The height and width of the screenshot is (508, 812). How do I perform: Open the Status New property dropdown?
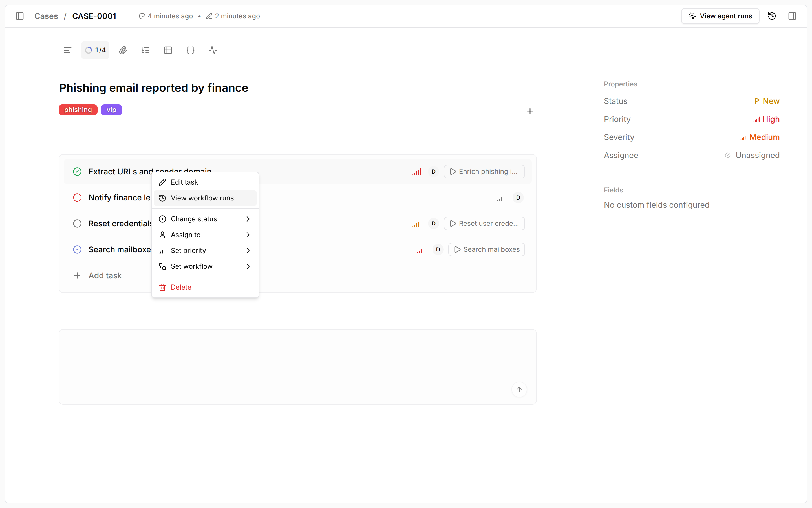pos(767,101)
